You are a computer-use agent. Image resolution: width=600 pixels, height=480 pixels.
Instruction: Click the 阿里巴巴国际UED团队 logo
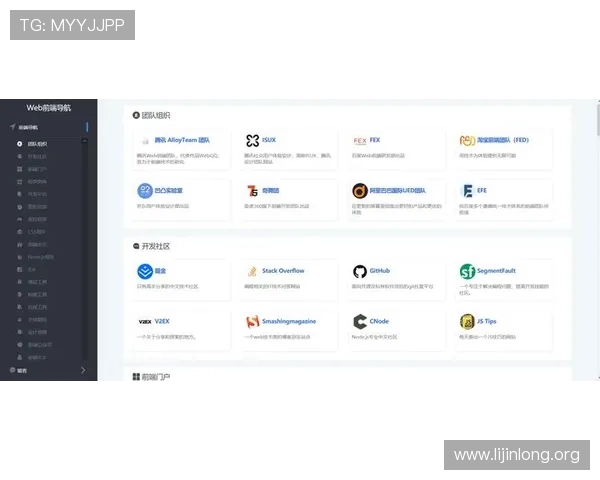point(360,190)
